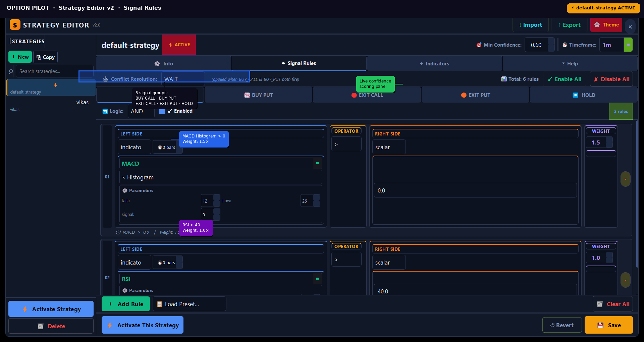Click the question mark on Help tab

[x=563, y=64]
